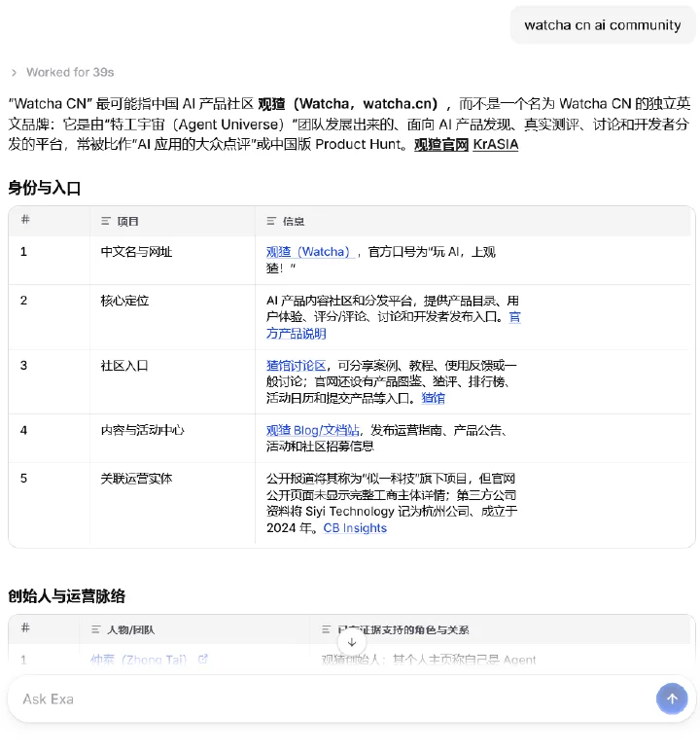
Task: Click the 信息 column header icon
Action: click(x=271, y=221)
